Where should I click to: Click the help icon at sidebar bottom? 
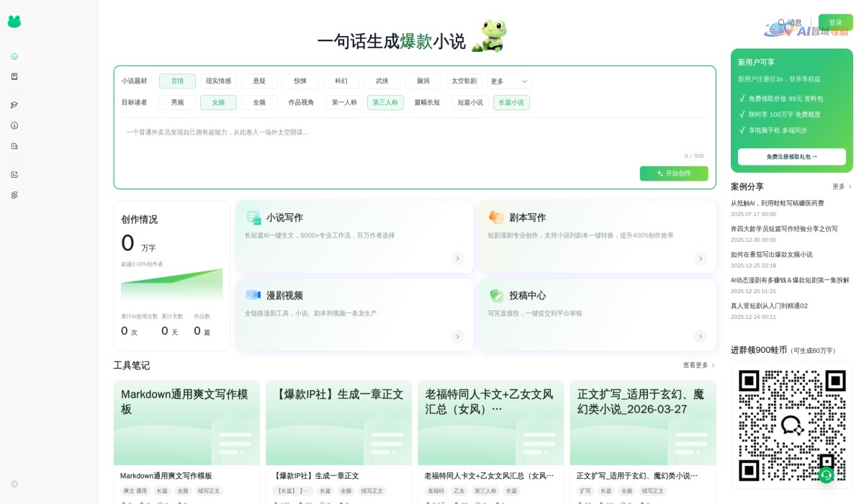pyautogui.click(x=14, y=484)
